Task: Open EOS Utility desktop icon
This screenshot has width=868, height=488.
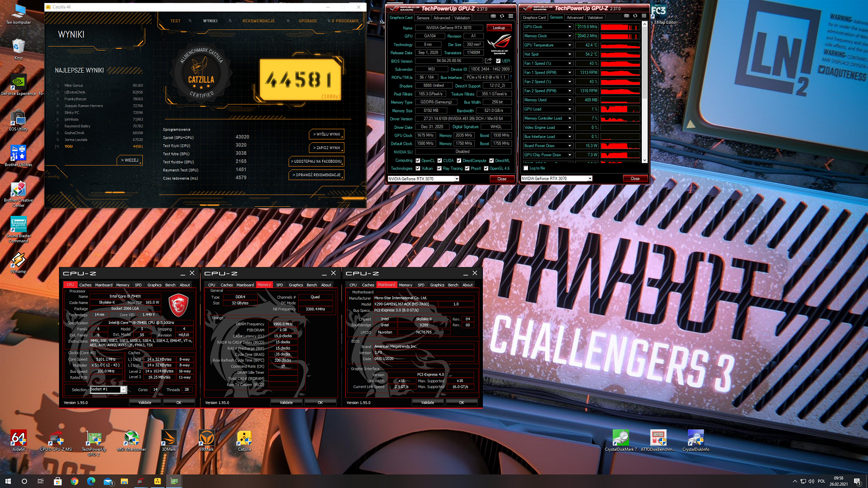Action: (18, 120)
